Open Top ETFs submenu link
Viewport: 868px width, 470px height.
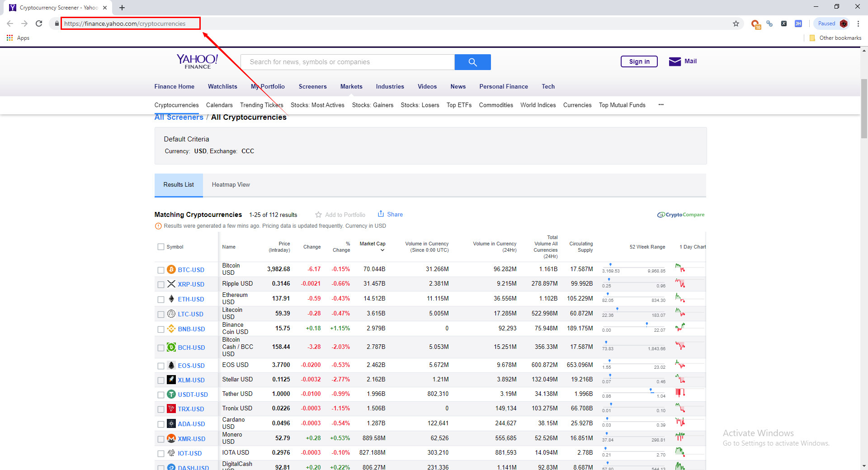click(459, 105)
